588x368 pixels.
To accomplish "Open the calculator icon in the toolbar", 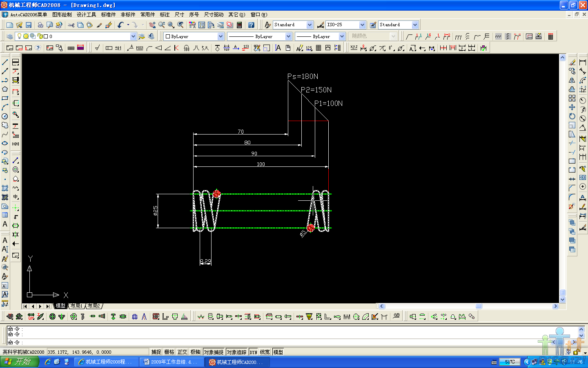I will click(239, 25).
